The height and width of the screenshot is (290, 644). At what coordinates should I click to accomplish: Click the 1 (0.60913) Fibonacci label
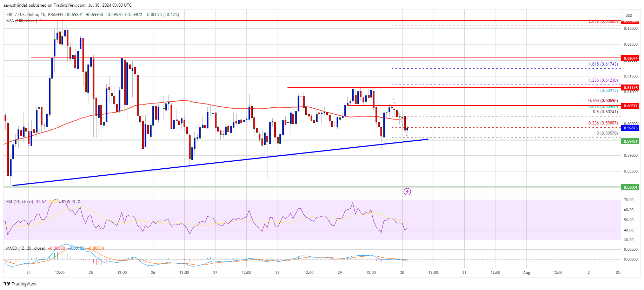point(607,90)
